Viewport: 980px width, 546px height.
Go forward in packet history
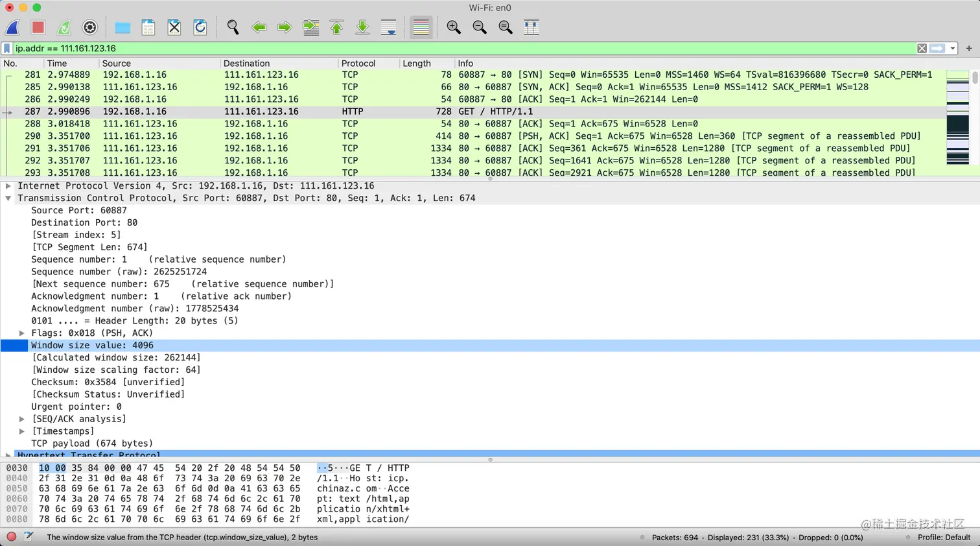coord(285,27)
